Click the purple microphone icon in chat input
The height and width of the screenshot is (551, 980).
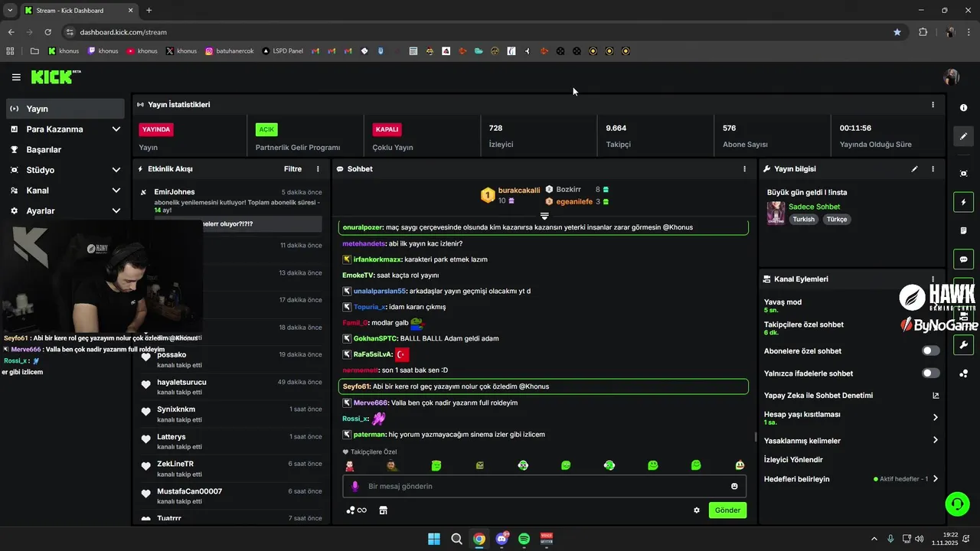pyautogui.click(x=354, y=486)
